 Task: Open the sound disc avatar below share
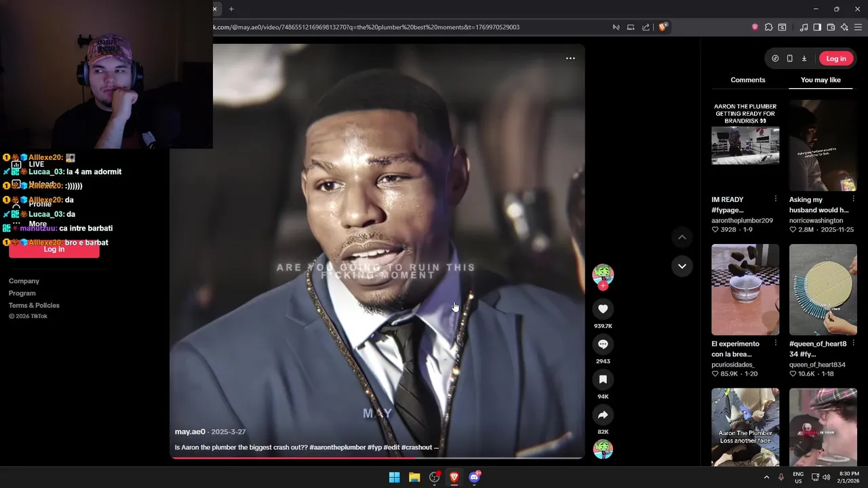click(x=603, y=449)
